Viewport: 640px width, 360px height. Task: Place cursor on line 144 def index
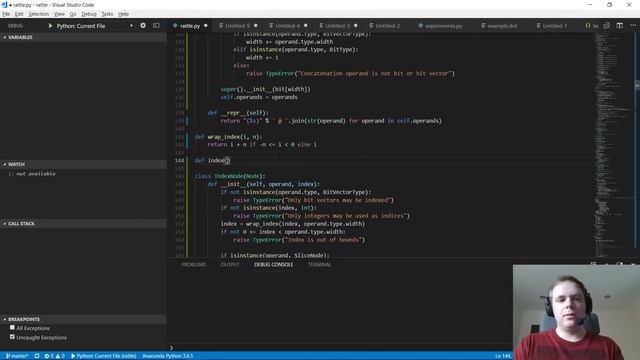[212, 160]
